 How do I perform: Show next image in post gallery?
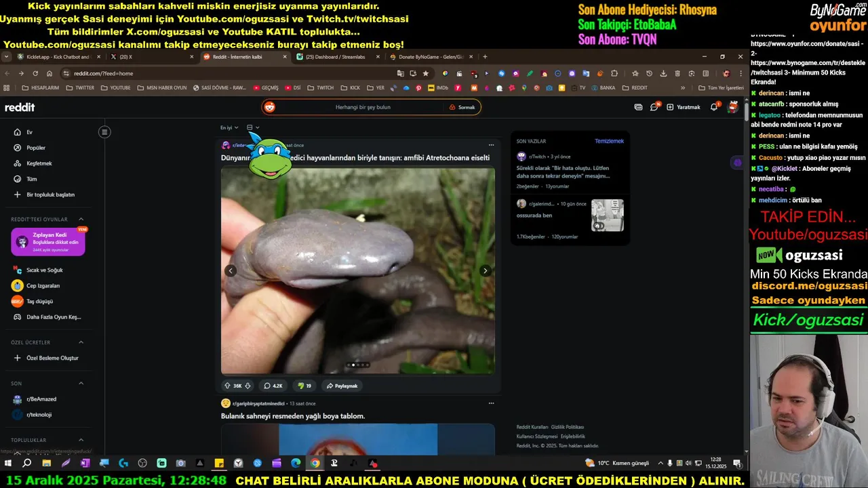click(486, 270)
